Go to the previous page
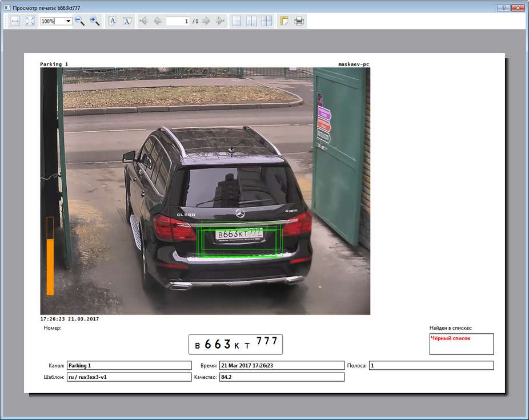529x420 pixels. [158, 21]
